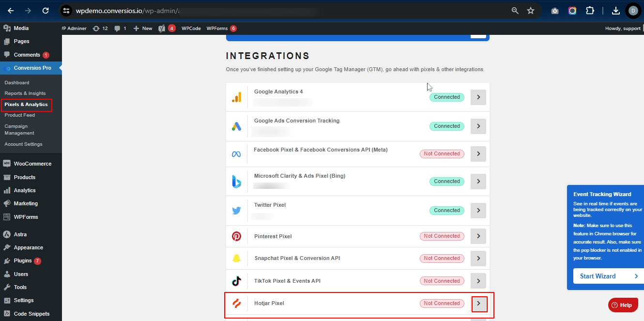Click the Google Ads logo icon
Image resolution: width=644 pixels, height=321 pixels.
[236, 126]
